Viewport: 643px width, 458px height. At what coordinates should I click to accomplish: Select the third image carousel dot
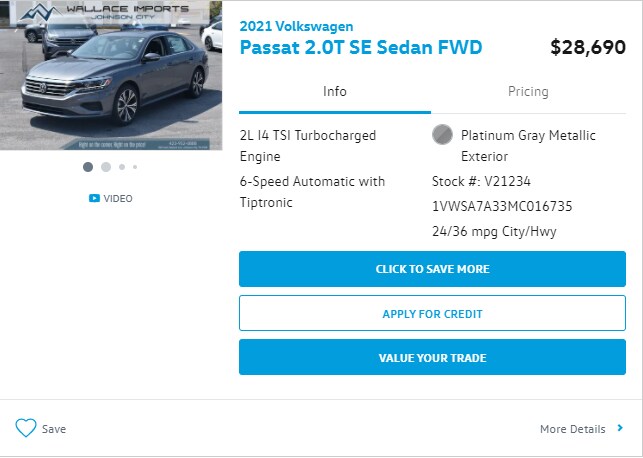122,167
